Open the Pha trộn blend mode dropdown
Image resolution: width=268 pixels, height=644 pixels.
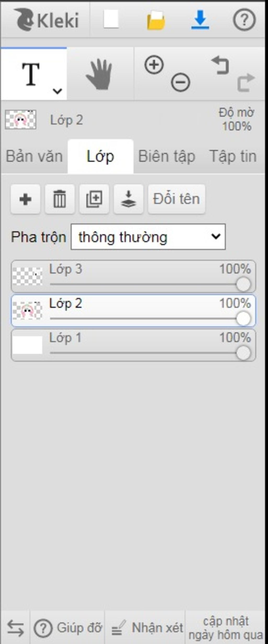(148, 237)
